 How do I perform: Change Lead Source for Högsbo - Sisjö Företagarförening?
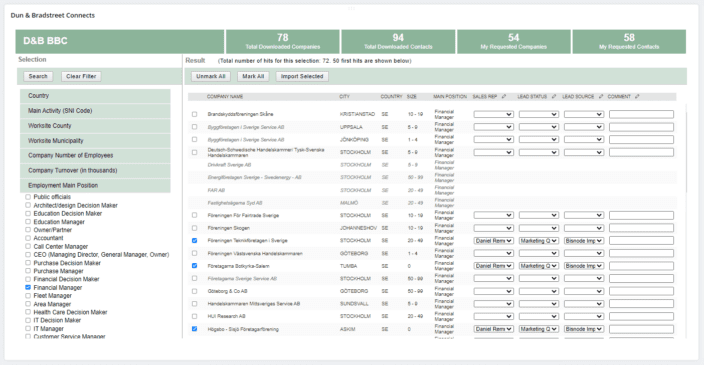pyautogui.click(x=584, y=329)
